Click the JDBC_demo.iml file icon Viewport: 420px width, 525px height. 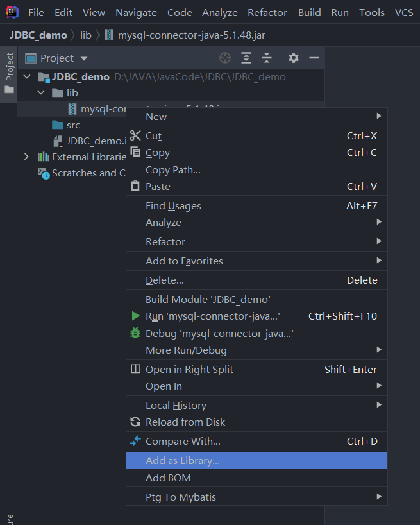58,141
